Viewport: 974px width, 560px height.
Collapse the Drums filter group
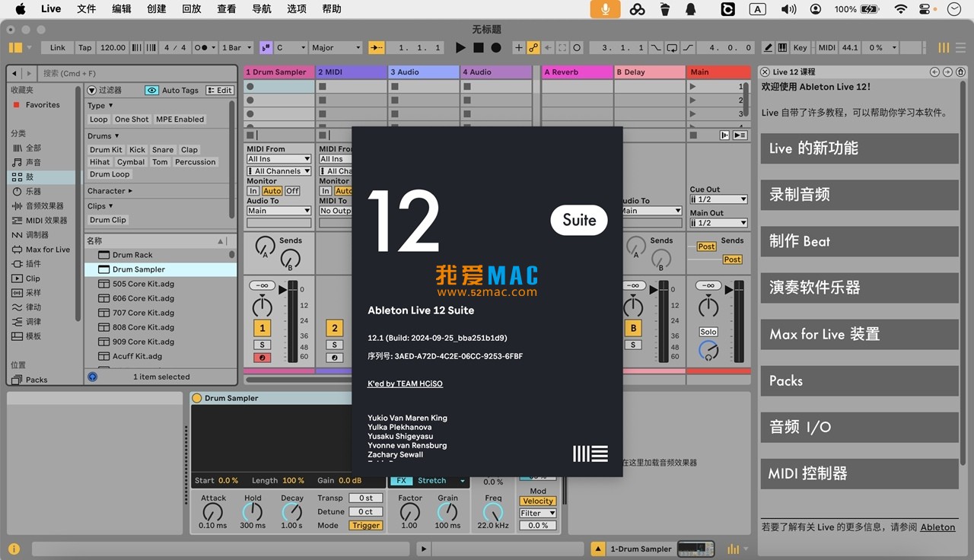pos(103,136)
